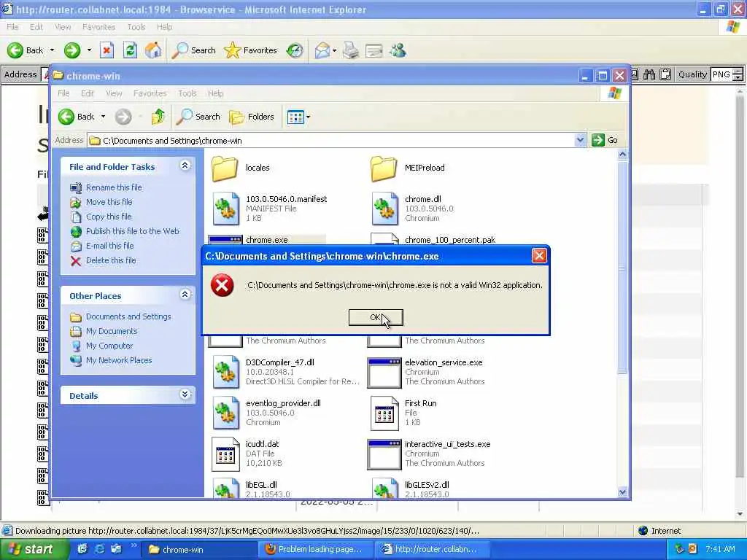Click Publish this file to the Web
The image size is (747, 560).
click(133, 231)
